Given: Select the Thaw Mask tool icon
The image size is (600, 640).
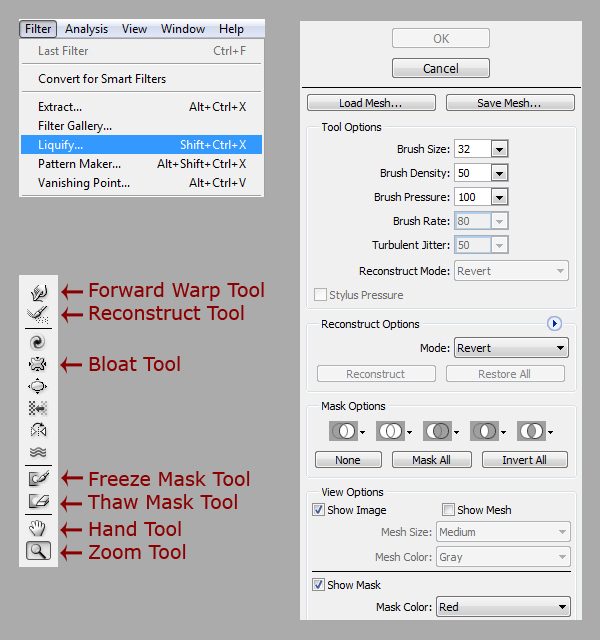Looking at the screenshot, I should coord(38,501).
